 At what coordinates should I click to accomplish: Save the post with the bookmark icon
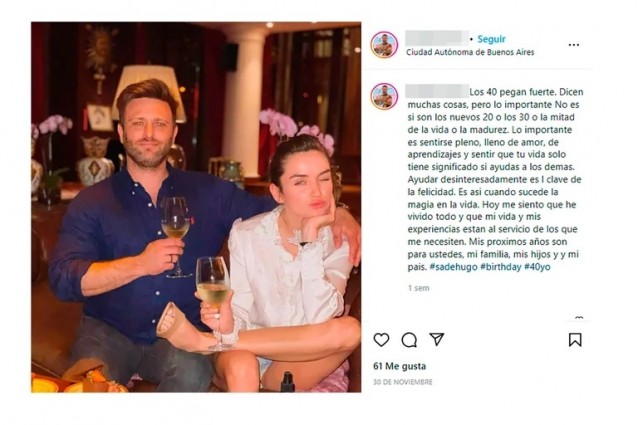(575, 340)
